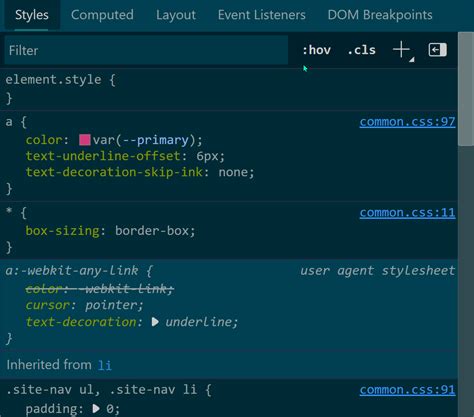The width and height of the screenshot is (474, 417).
Task: Select the struck-through color -webkit-link declaration
Action: (100, 289)
